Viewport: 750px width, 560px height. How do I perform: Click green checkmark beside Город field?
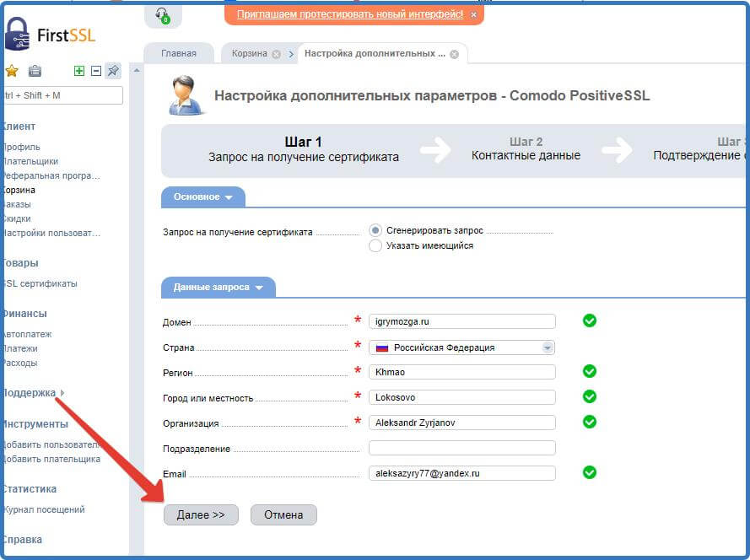589,396
